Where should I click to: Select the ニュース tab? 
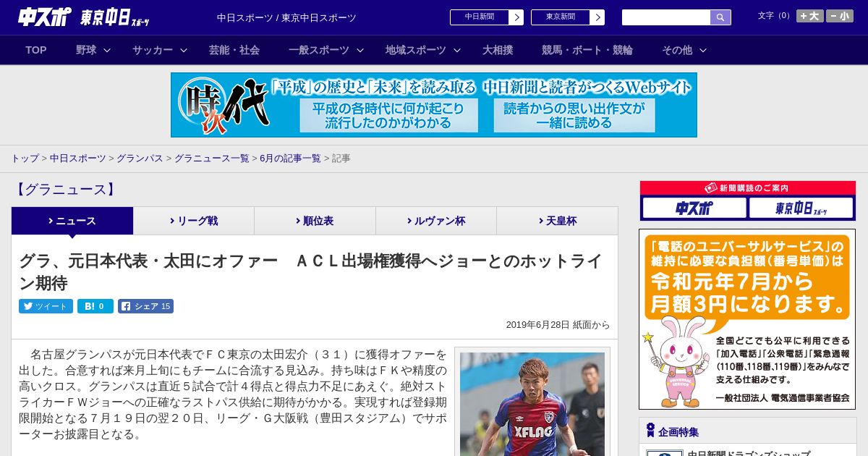[x=72, y=221]
